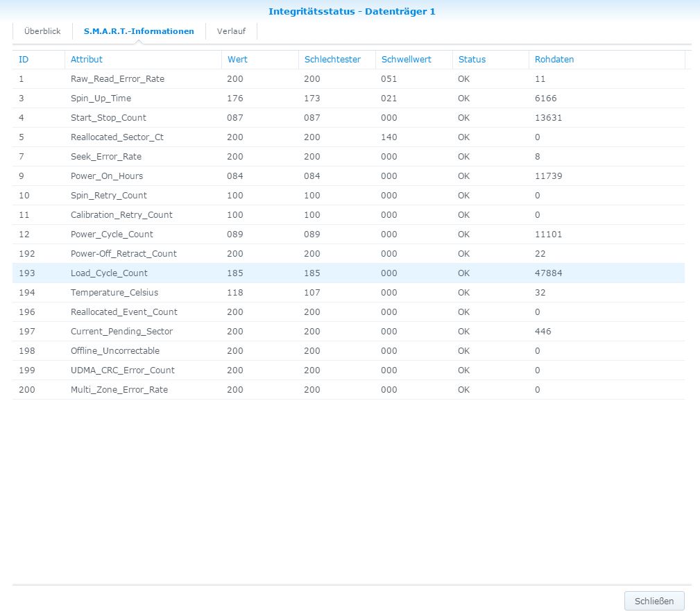Click the Schwellwert column header

414,60
